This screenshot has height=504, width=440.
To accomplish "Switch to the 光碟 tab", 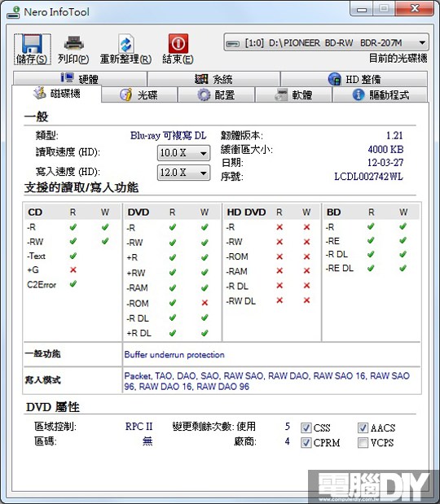I will click(139, 94).
